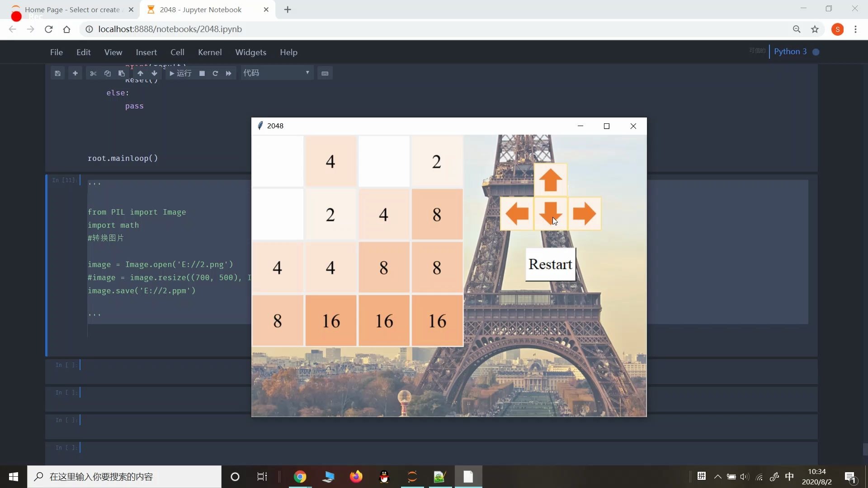This screenshot has height=488, width=868.
Task: Open the cell type dropdown
Action: click(276, 73)
